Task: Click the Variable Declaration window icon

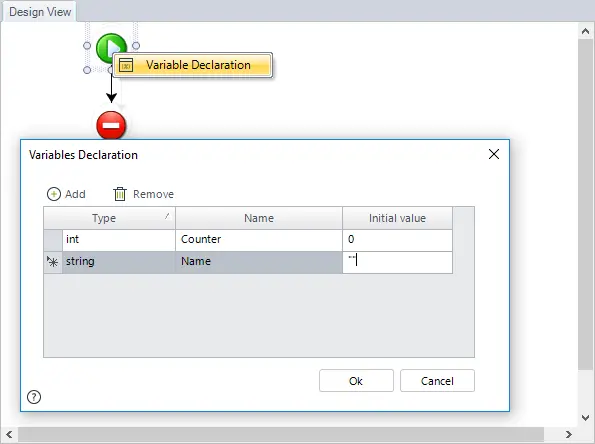Action: coord(126,65)
